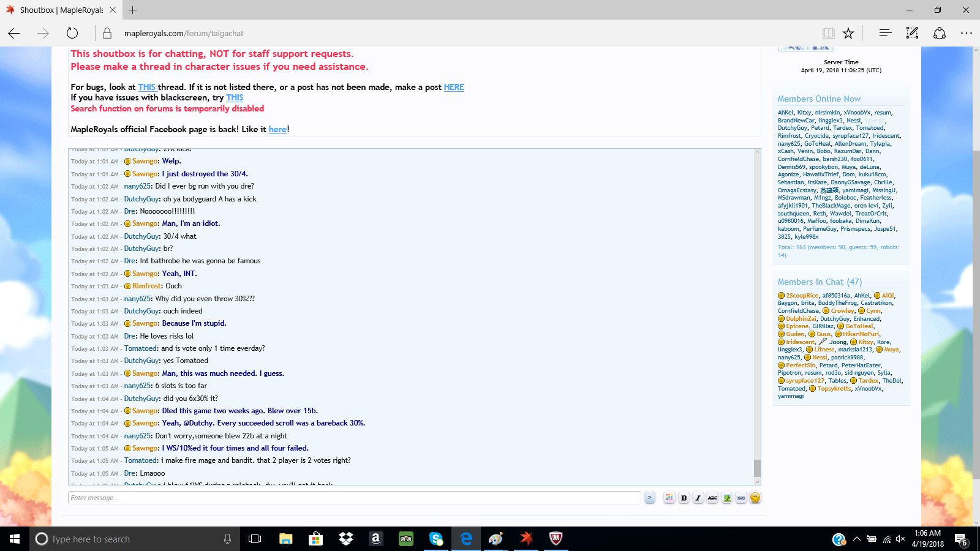Add this page to favorites star
This screenshot has height=551, width=980.
[x=848, y=33]
